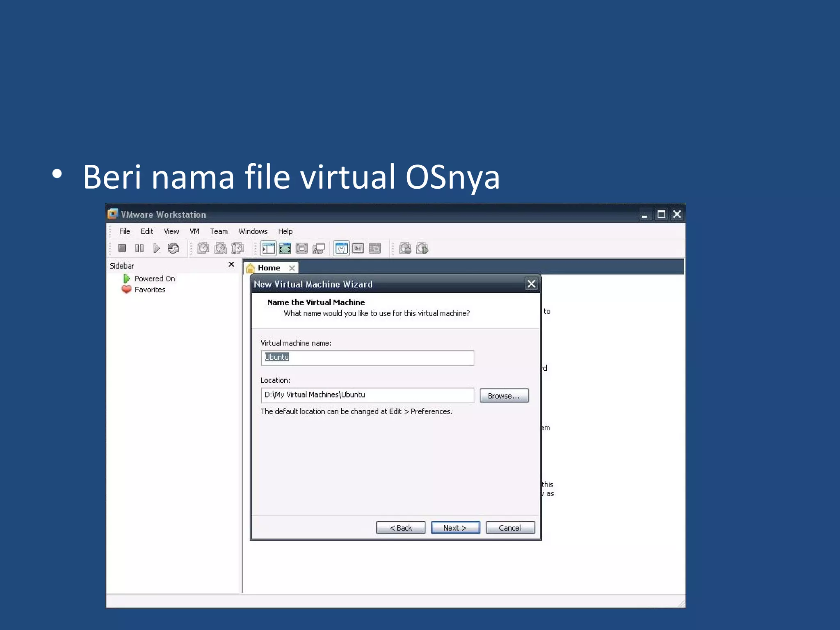
Task: Select Favorites in sidebar
Action: pos(150,290)
